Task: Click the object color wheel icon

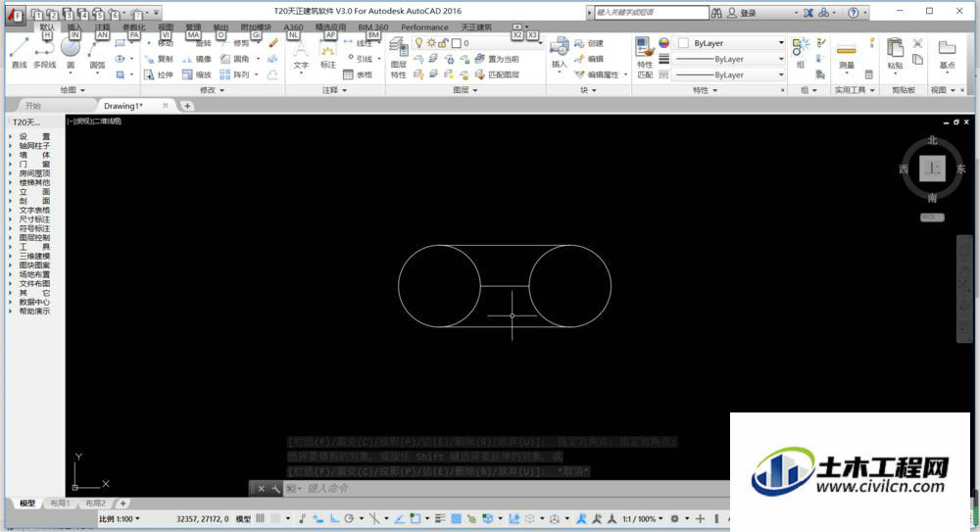Action: click(x=663, y=42)
